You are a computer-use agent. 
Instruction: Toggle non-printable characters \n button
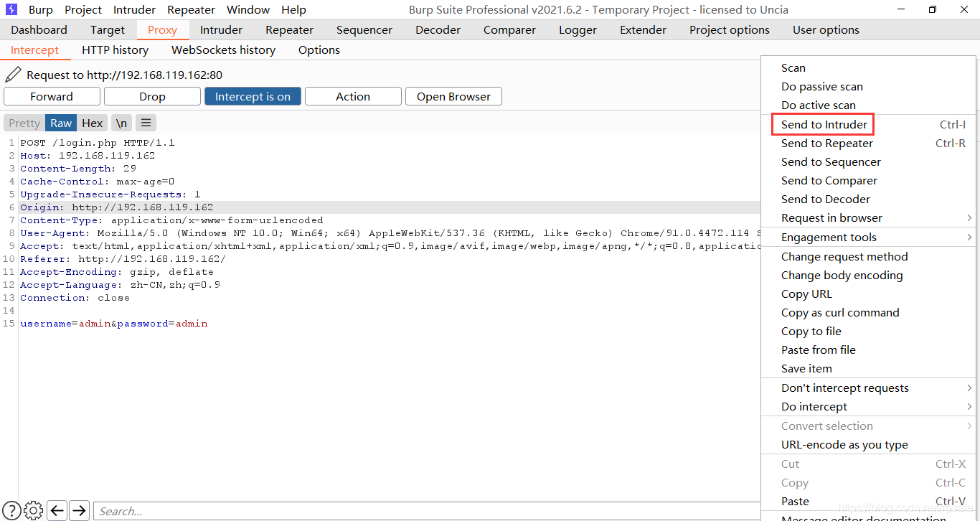point(121,123)
